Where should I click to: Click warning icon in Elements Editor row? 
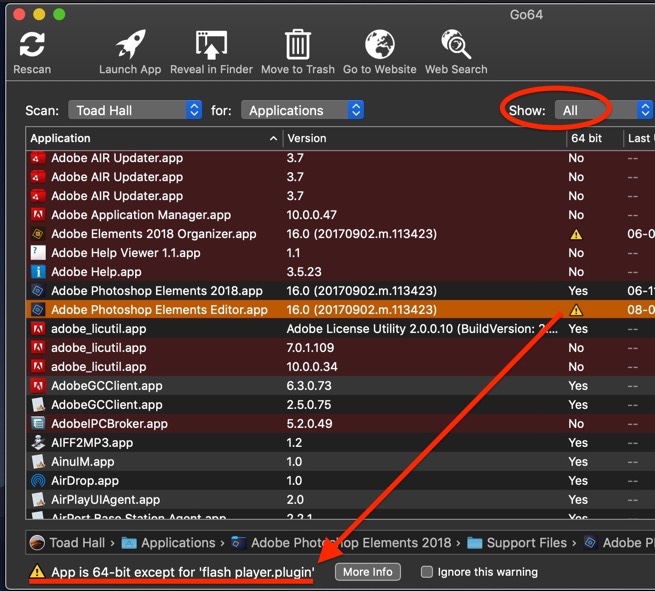(x=576, y=310)
